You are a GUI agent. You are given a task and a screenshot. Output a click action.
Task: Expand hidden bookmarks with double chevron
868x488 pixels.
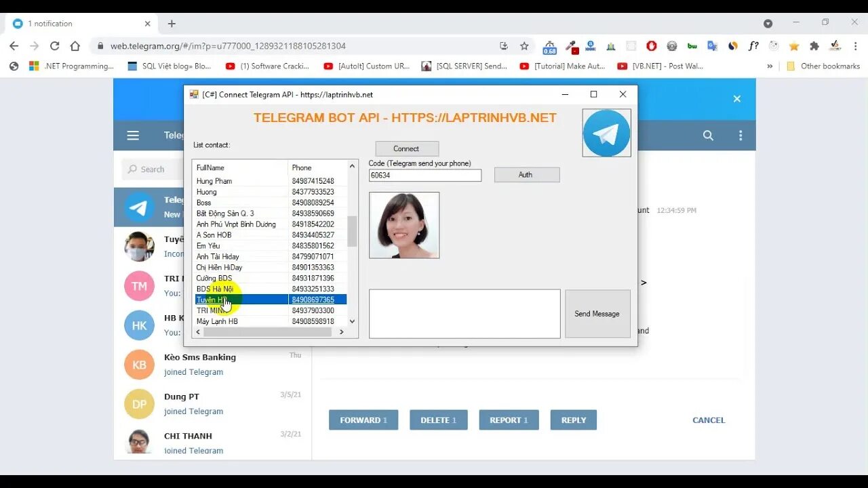tap(770, 66)
